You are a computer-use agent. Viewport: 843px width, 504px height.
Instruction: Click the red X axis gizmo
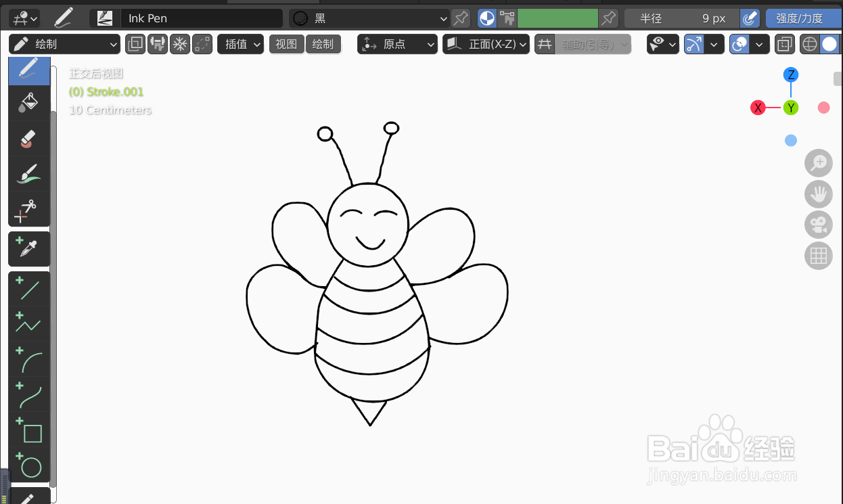[758, 108]
